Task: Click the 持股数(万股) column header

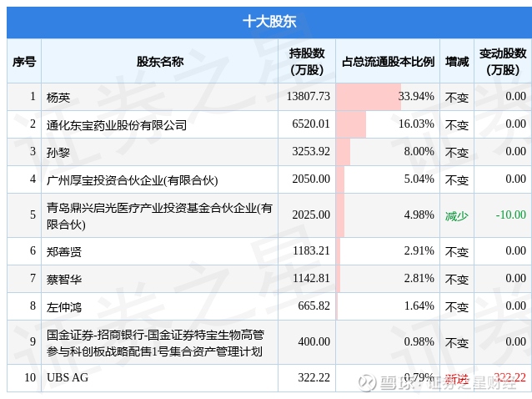Action: click(307, 62)
